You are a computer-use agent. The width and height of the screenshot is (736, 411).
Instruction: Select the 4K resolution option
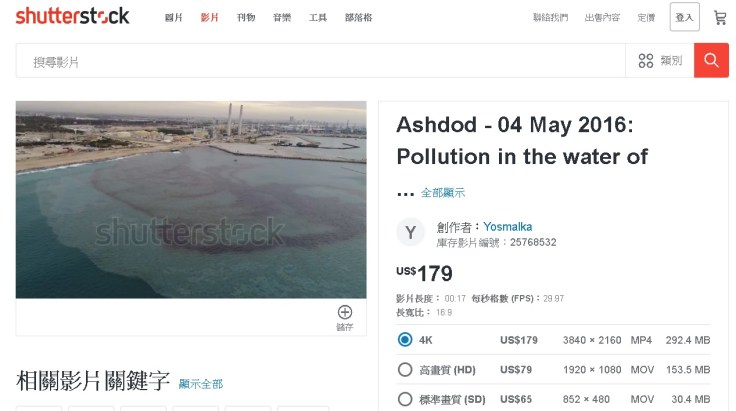click(x=405, y=340)
